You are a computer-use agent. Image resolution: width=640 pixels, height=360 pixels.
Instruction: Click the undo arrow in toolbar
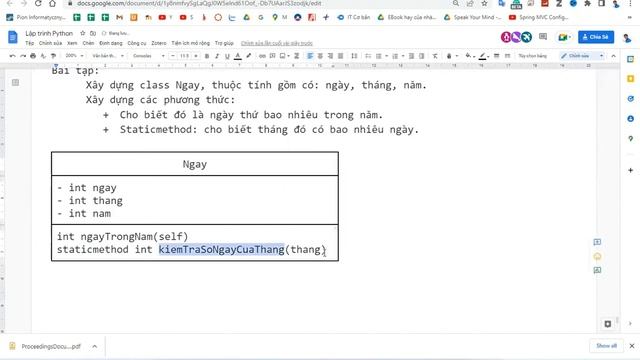pos(13,56)
